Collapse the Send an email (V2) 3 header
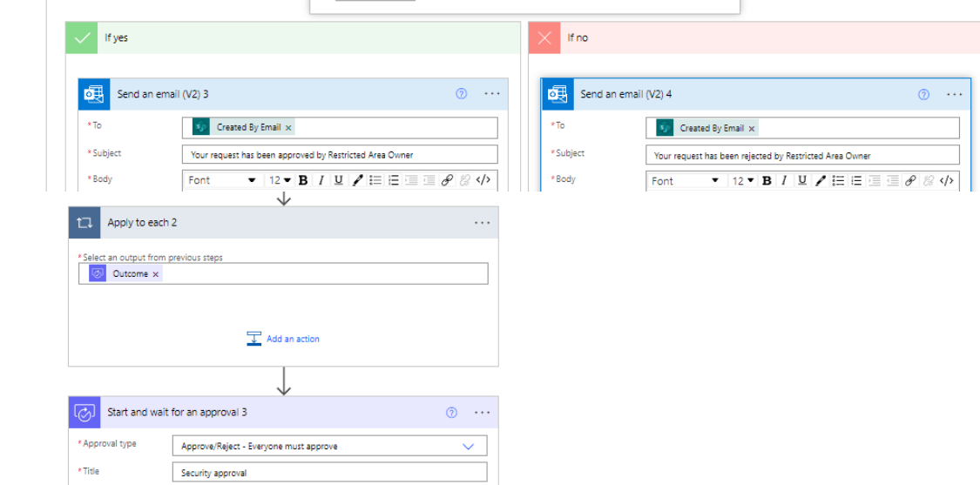 point(293,94)
